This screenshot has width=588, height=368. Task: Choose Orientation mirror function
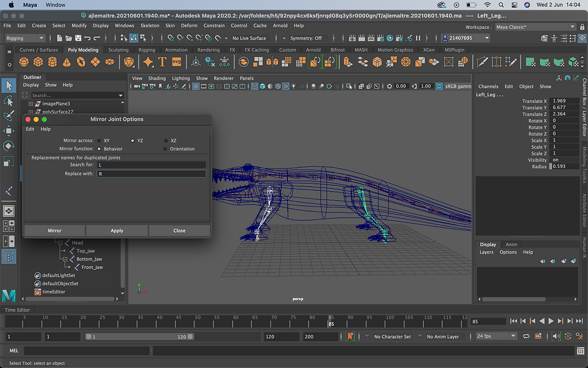165,149
